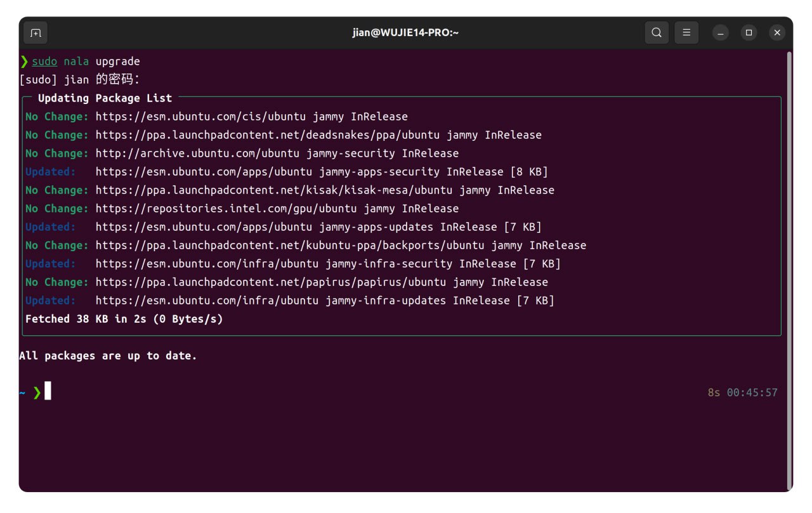Minimize the terminal window

pos(721,33)
